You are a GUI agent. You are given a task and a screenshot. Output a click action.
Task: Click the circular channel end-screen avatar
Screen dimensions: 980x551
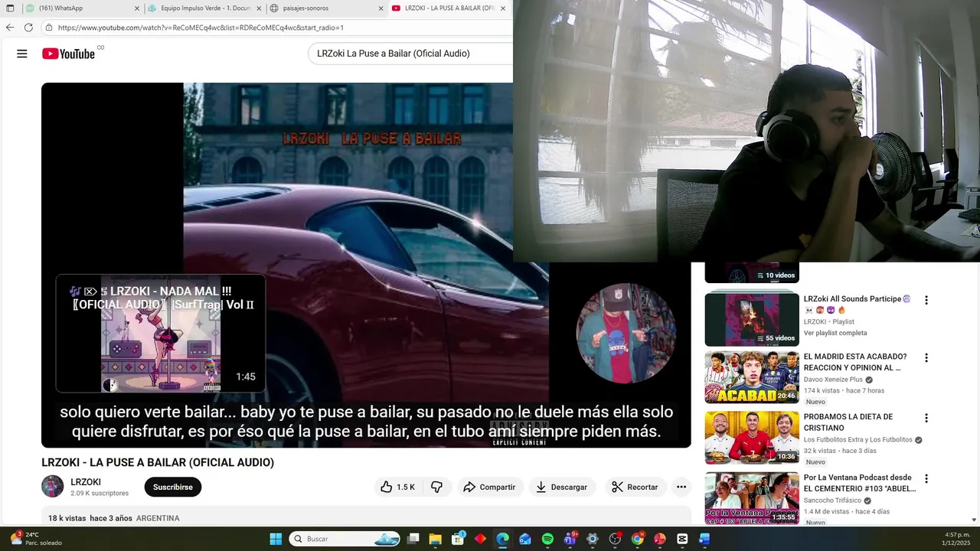pos(626,334)
